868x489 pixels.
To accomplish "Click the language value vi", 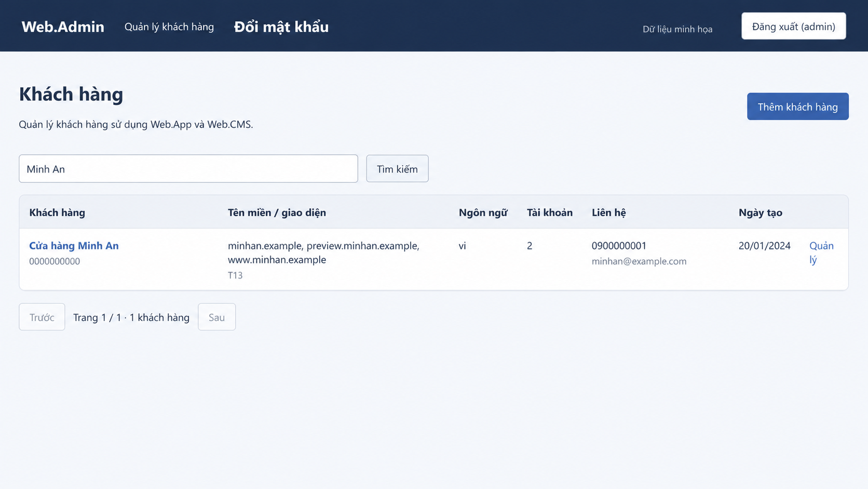I will 462,245.
